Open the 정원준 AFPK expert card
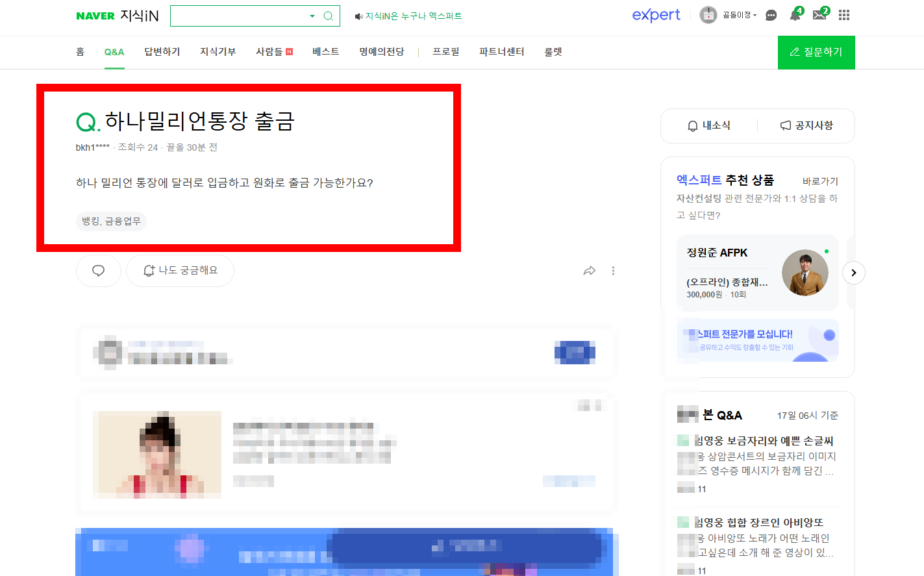 [758, 273]
